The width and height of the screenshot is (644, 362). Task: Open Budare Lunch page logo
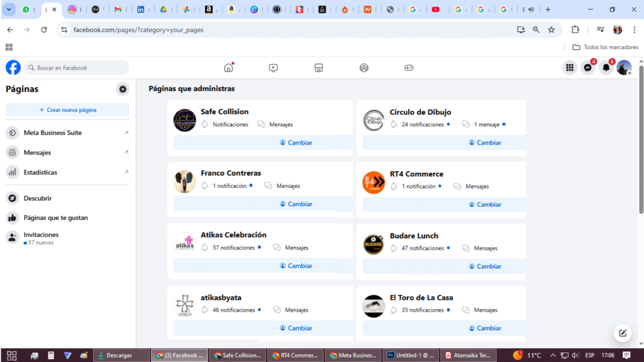coord(374,244)
